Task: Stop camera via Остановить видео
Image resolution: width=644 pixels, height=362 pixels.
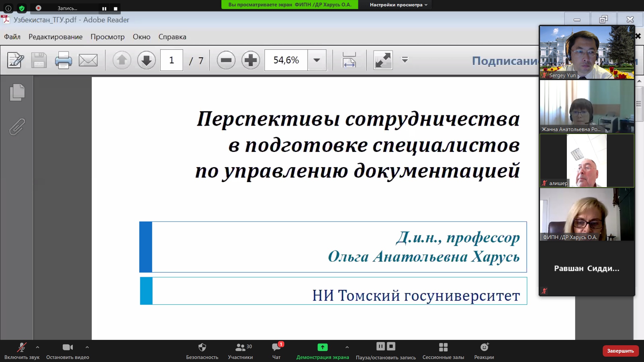Action: [67, 351]
